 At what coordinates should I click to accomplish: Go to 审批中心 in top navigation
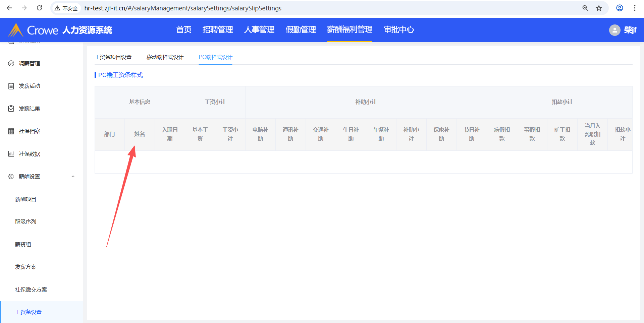[399, 30]
